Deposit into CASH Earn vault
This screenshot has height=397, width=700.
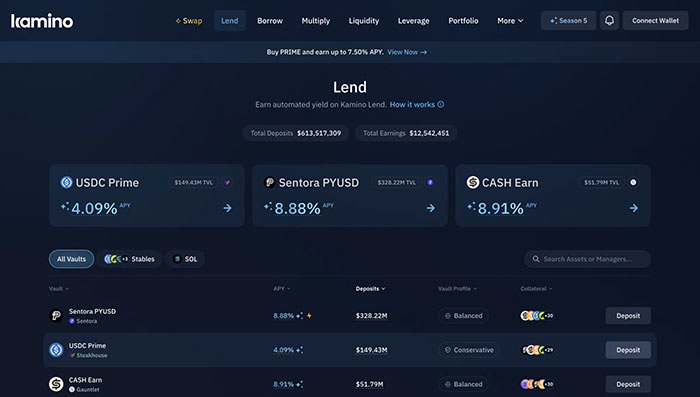[x=628, y=384]
